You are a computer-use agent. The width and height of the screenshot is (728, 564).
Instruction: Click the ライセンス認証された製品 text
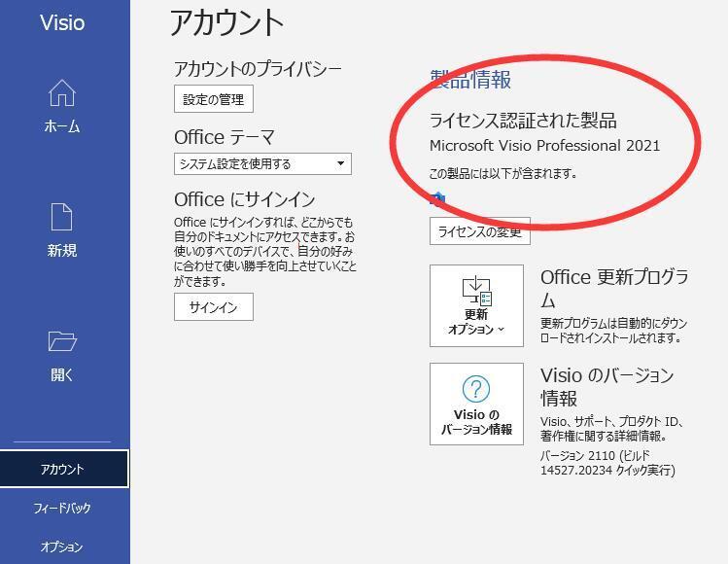click(x=523, y=121)
